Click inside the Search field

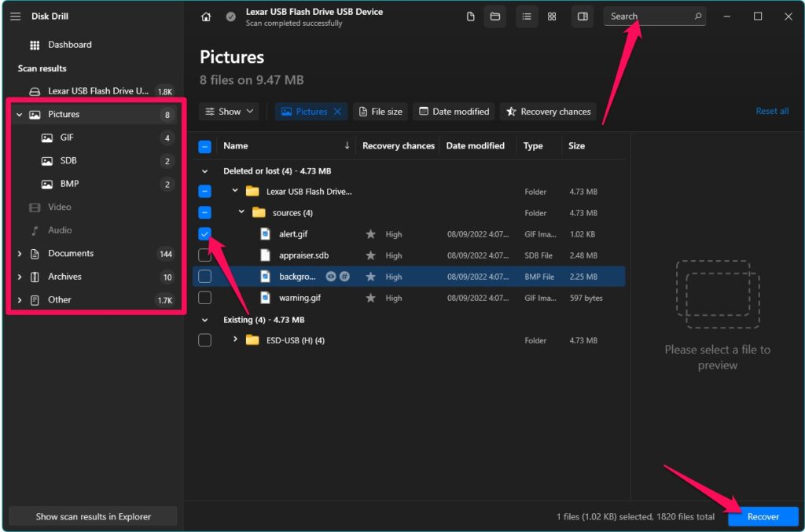click(x=652, y=16)
